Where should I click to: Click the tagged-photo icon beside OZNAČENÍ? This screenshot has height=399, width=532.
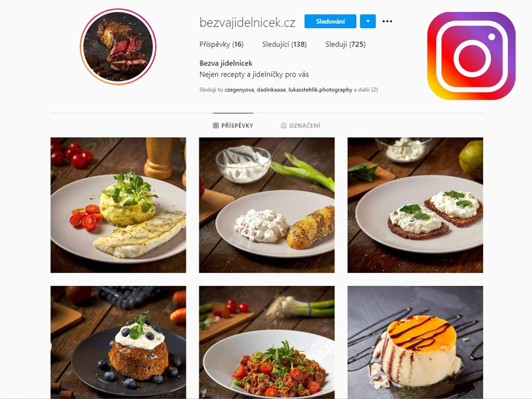coord(284,126)
